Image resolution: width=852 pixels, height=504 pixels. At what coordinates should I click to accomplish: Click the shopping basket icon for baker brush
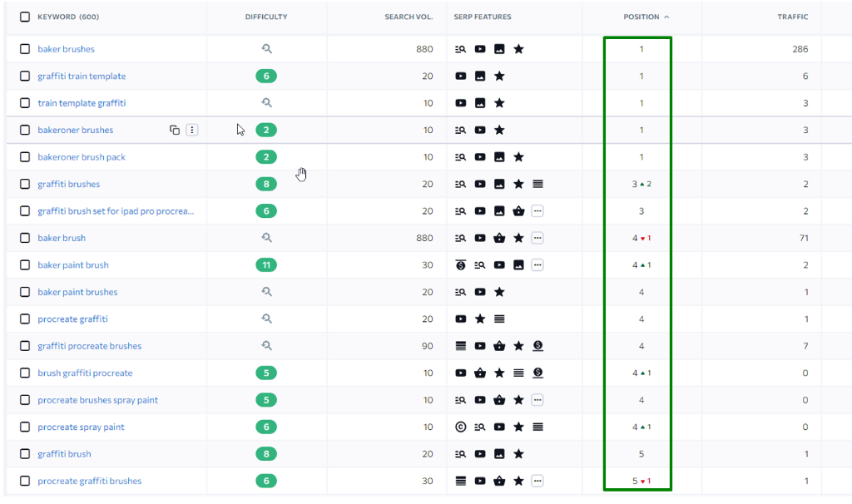[499, 238]
